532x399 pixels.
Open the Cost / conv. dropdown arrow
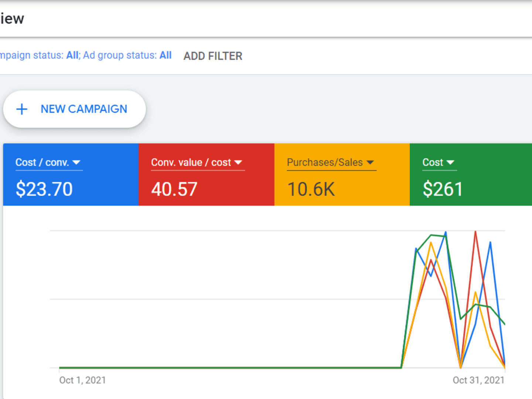pos(76,163)
